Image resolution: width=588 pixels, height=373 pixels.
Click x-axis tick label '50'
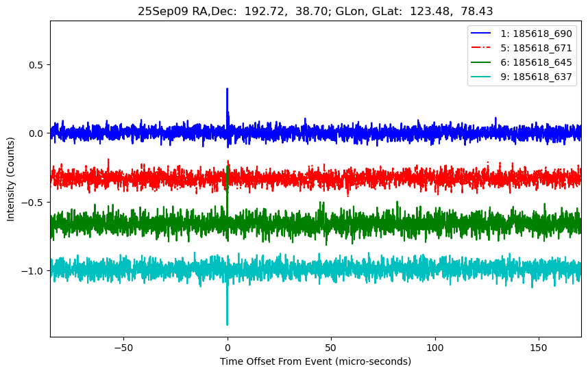pos(331,348)
